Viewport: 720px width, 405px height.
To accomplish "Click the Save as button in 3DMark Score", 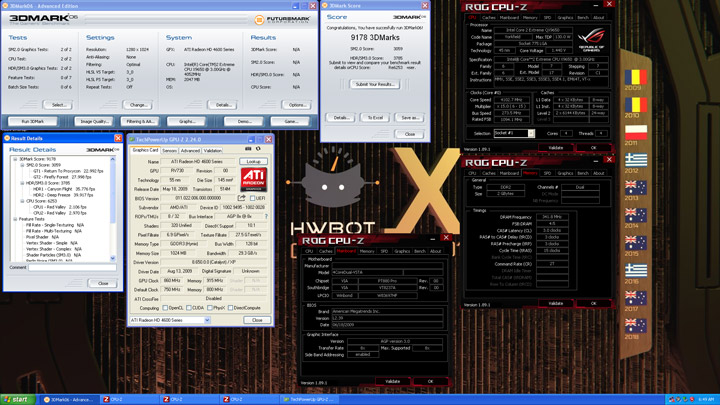I will (x=410, y=118).
